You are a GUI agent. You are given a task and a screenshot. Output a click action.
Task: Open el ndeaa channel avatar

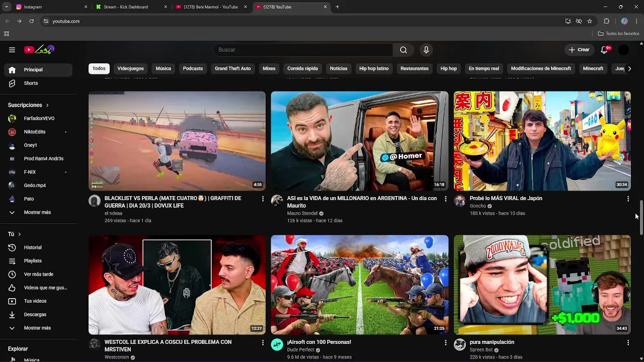tap(95, 201)
